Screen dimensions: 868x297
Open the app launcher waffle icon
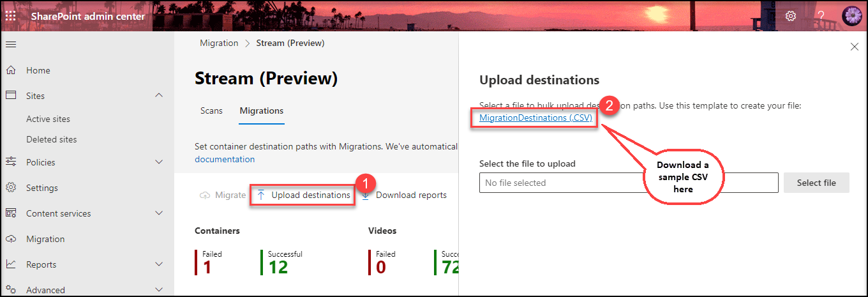point(11,16)
